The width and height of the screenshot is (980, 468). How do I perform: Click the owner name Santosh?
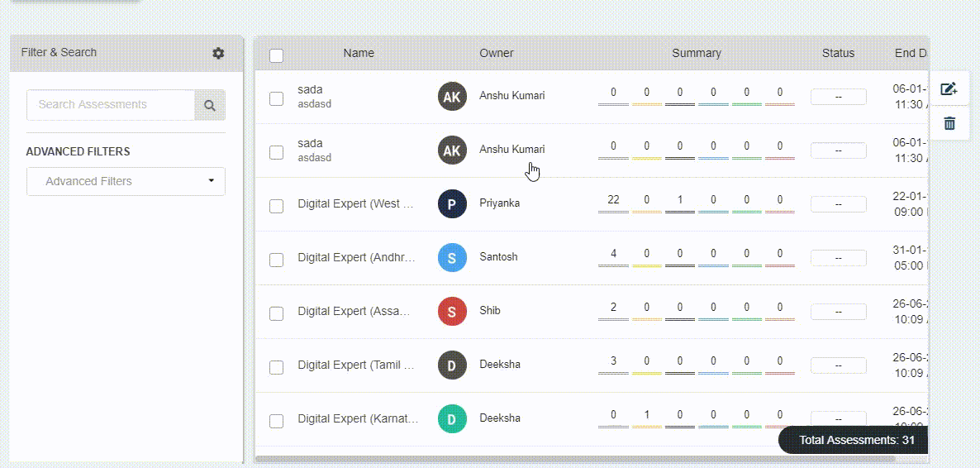tap(498, 257)
